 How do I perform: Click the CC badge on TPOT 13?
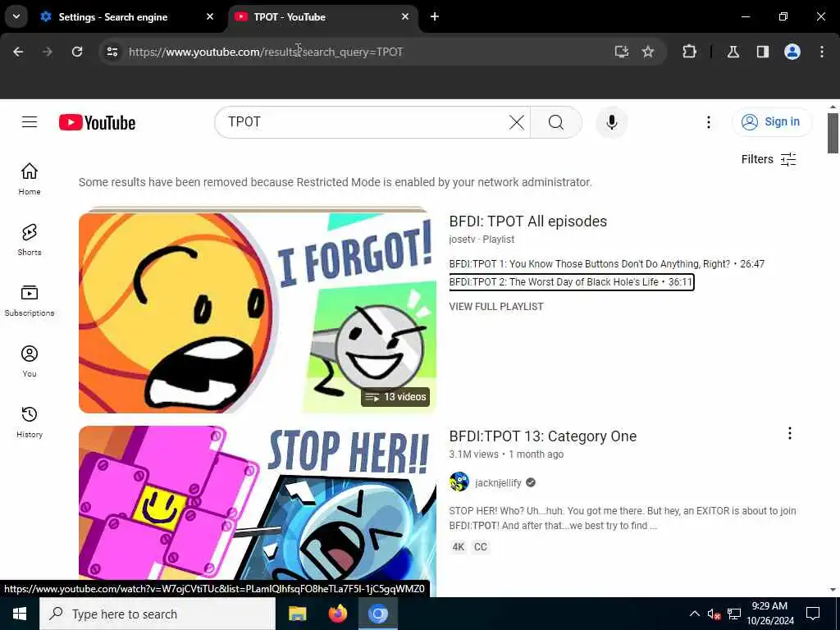[481, 547]
